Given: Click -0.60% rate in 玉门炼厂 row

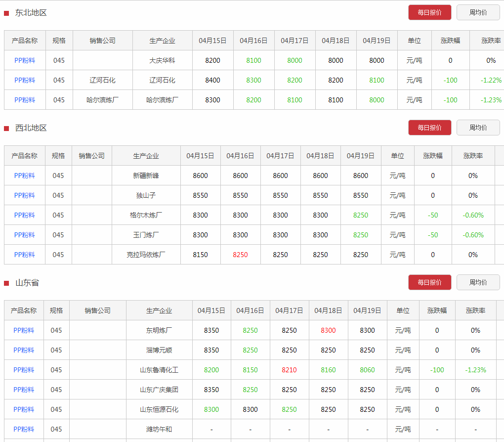Looking at the screenshot, I should point(473,235).
